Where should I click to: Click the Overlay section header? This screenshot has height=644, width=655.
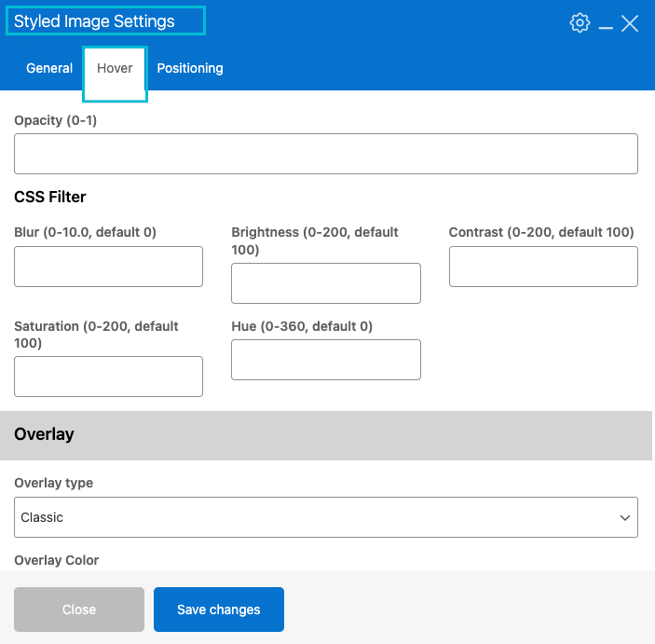click(44, 434)
